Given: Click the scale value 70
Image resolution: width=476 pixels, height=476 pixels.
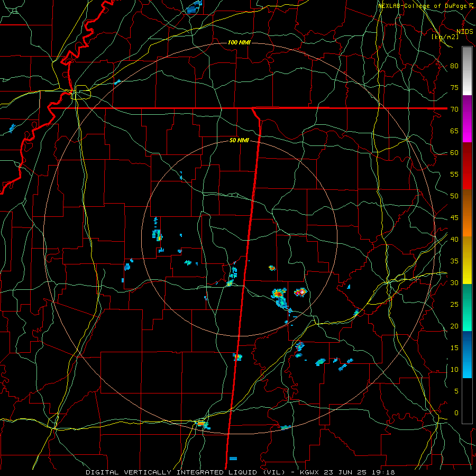Looking at the screenshot, I should coord(454,109).
